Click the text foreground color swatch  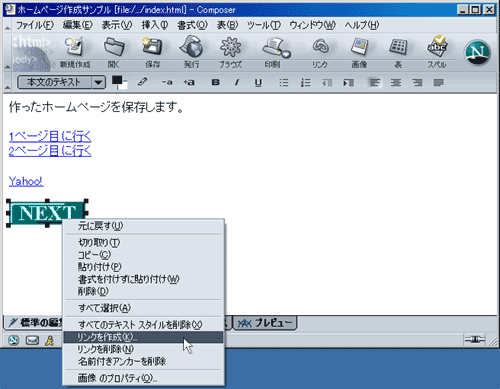pos(117,80)
